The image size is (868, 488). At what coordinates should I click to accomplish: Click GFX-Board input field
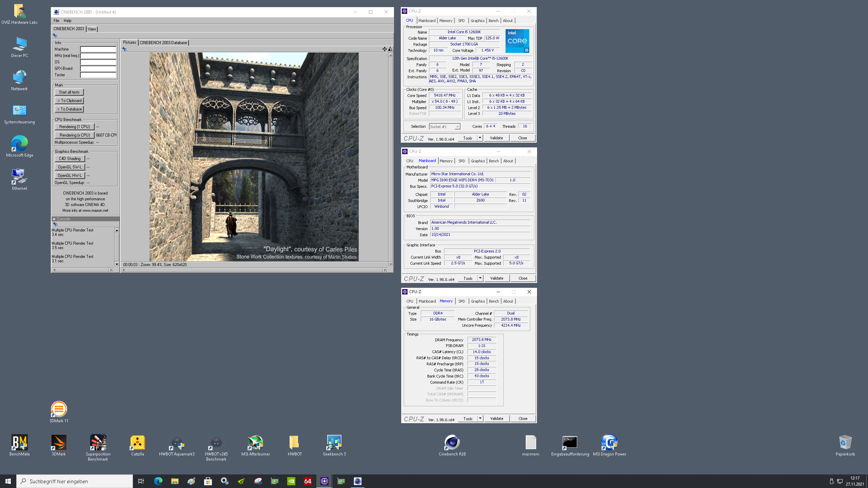[x=98, y=68]
